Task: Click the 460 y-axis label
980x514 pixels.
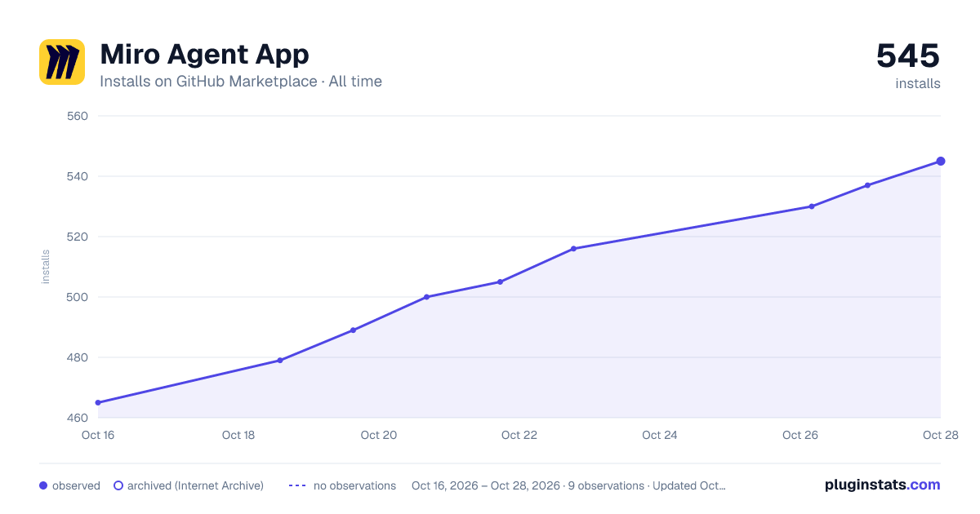Action: (78, 418)
